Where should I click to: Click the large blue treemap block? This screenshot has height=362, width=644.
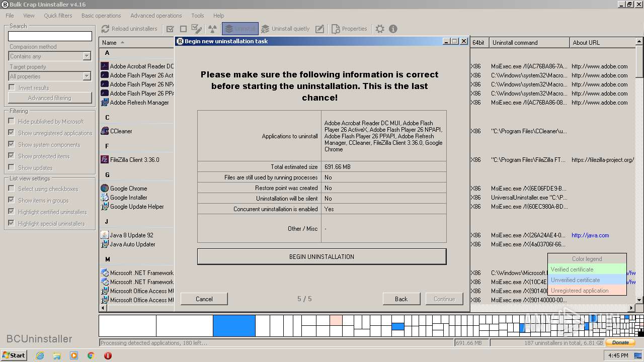(234, 325)
